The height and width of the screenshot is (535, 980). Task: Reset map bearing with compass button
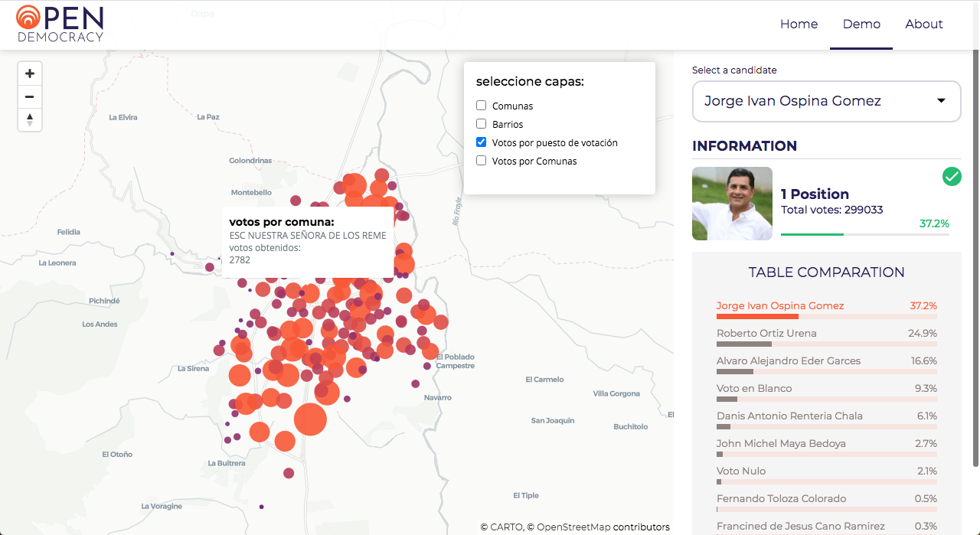[x=30, y=120]
